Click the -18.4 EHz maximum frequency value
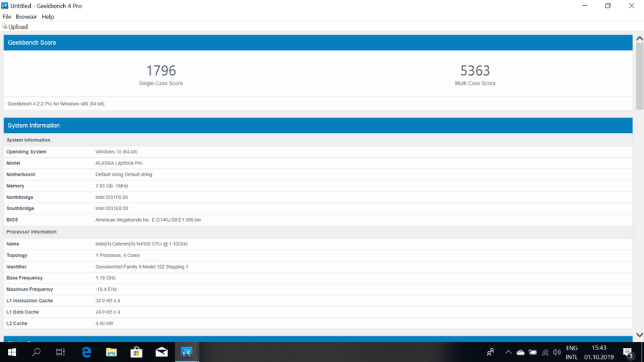Image resolution: width=644 pixels, height=362 pixels. 106,289
